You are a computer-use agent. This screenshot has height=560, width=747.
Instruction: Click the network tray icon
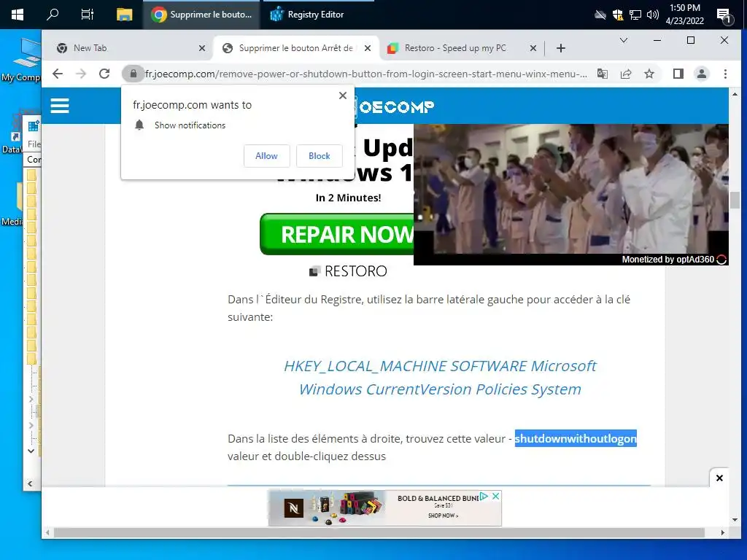tap(635, 15)
